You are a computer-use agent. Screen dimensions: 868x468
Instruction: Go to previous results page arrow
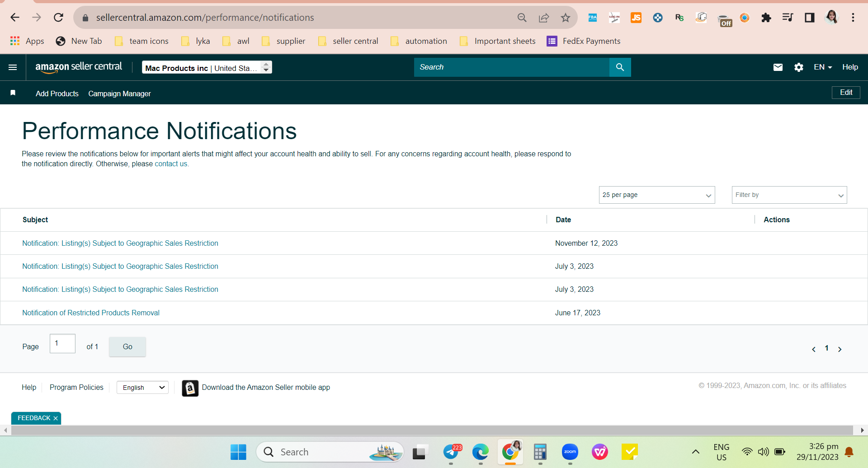[x=814, y=349]
